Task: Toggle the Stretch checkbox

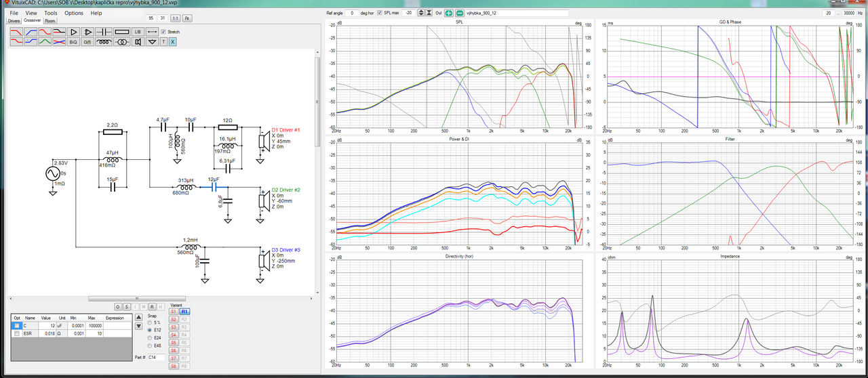Action: pyautogui.click(x=163, y=32)
